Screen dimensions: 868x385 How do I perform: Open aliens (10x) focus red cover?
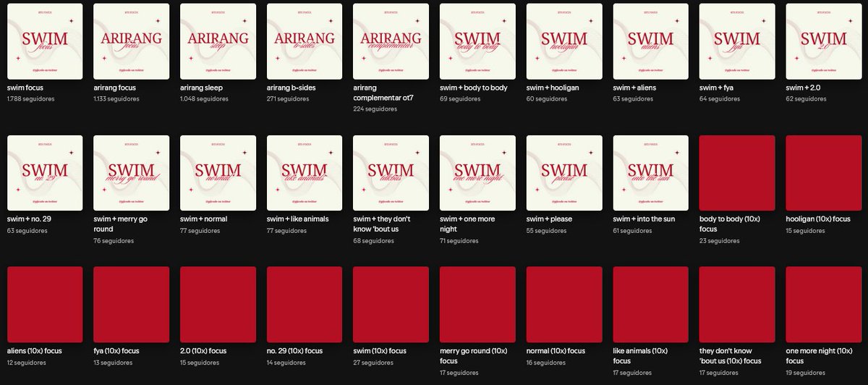(45, 305)
